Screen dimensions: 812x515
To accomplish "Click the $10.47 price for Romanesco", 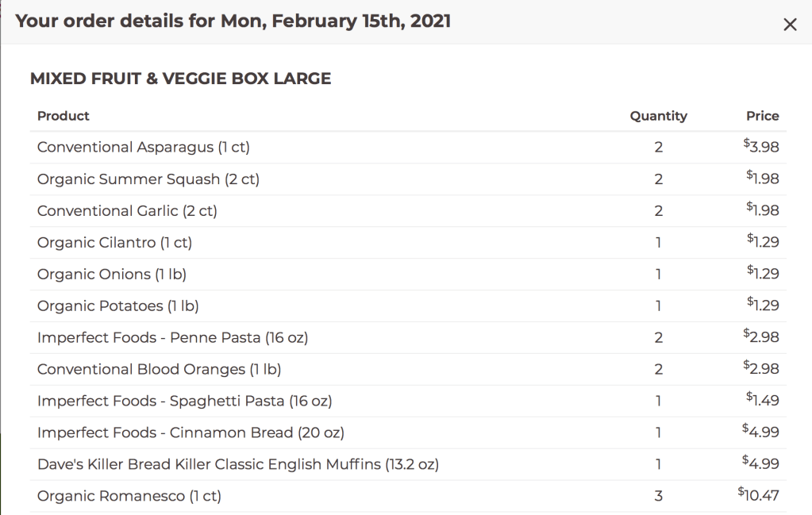I will coord(759,495).
